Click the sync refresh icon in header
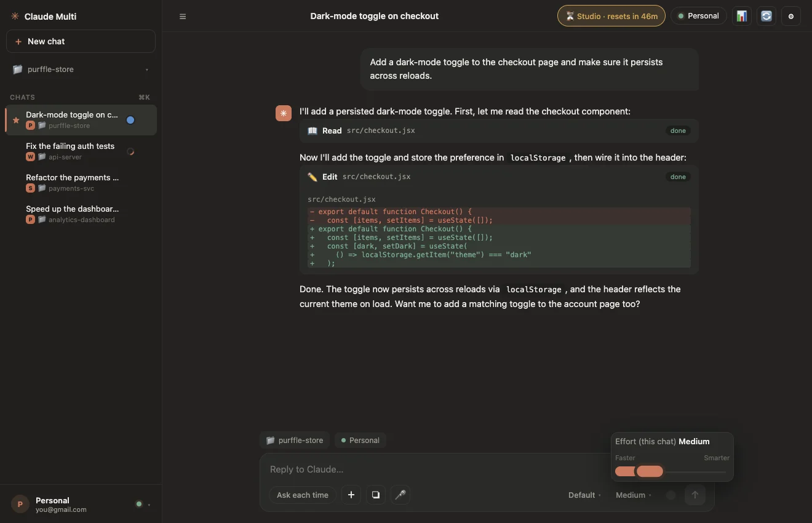Image resolution: width=812 pixels, height=523 pixels. point(766,17)
